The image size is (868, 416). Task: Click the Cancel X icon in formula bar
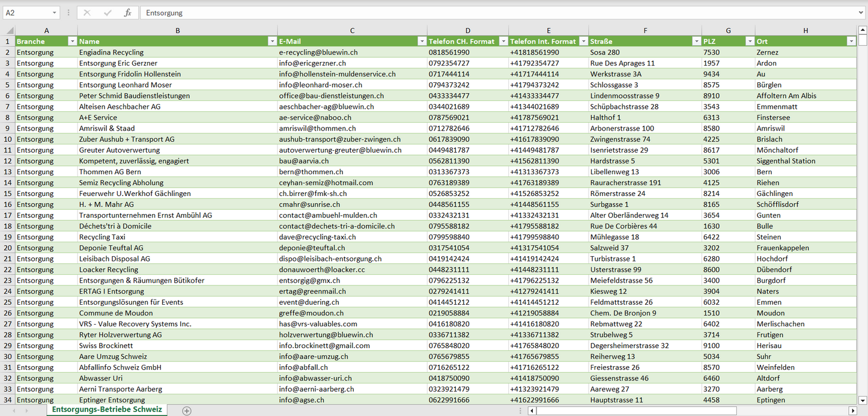(x=87, y=13)
